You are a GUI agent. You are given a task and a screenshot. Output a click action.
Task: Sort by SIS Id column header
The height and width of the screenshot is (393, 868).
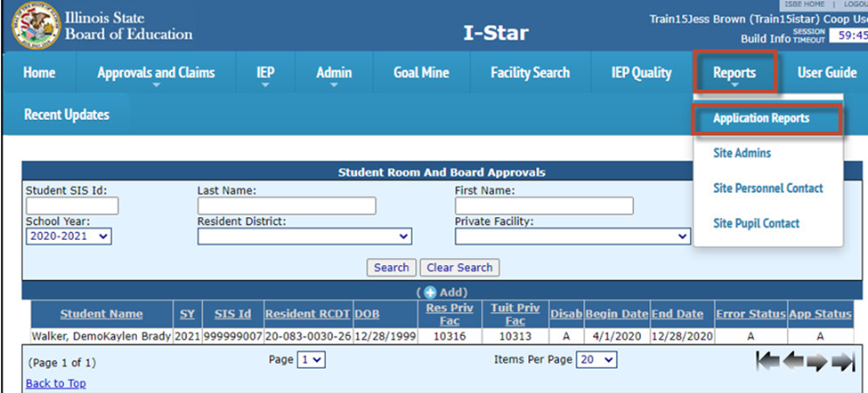(x=232, y=315)
